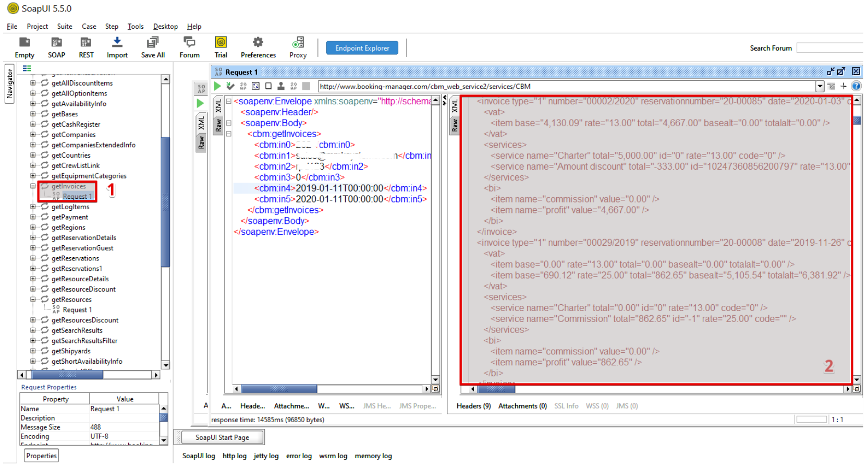Collapse the getResources tree node
The width and height of the screenshot is (868, 466).
(x=33, y=300)
